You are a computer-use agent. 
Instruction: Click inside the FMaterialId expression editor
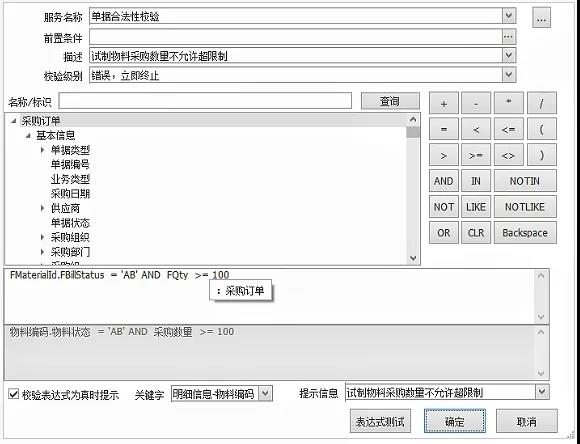[269, 297]
